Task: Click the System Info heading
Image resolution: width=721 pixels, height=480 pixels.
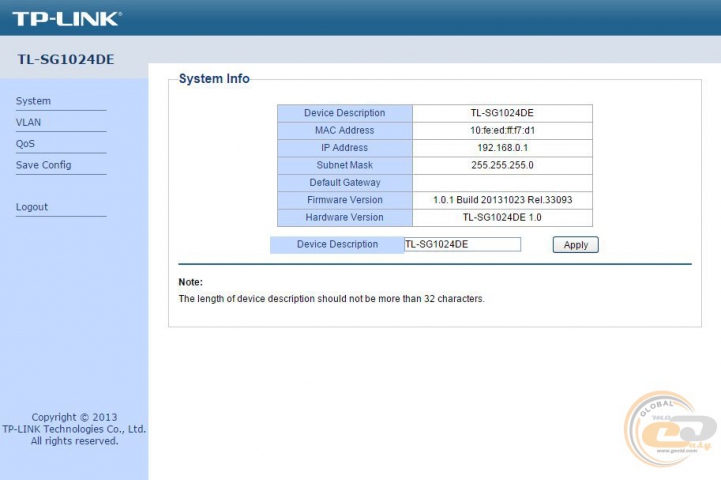Action: click(214, 79)
